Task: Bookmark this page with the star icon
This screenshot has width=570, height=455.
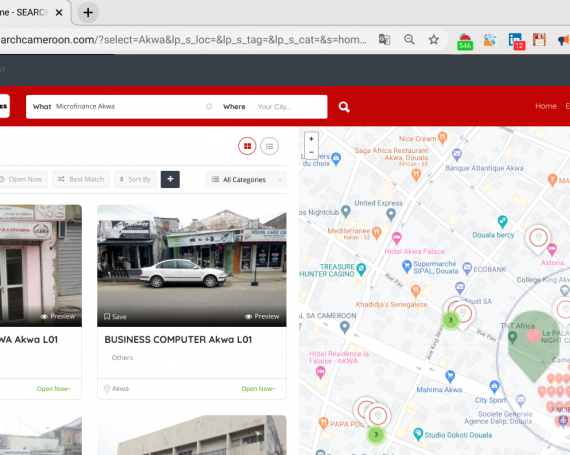Action: (x=434, y=39)
